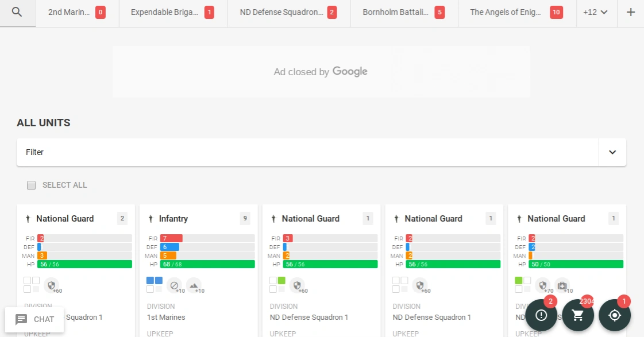
Task: Select the Expendable Brigade tab
Action: click(x=172, y=13)
